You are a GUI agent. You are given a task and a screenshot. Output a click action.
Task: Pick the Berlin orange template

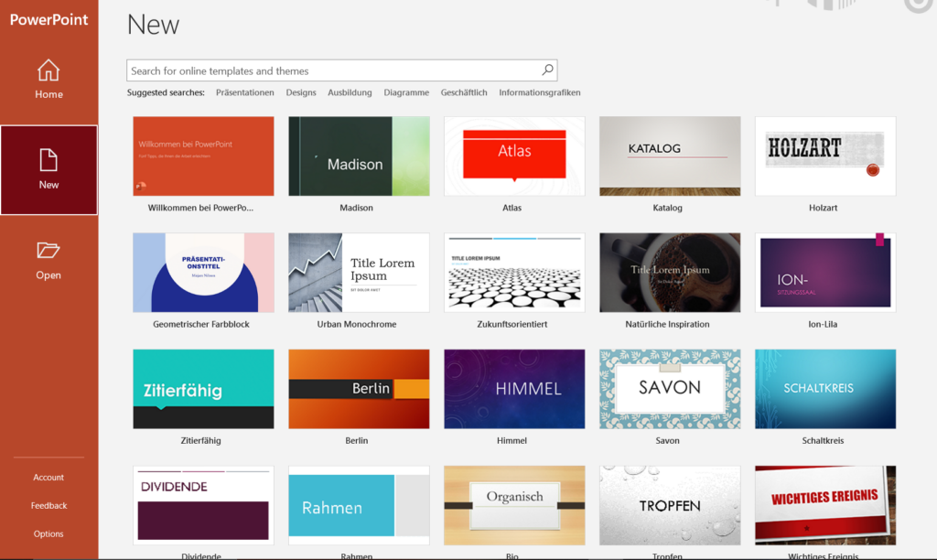coord(359,389)
